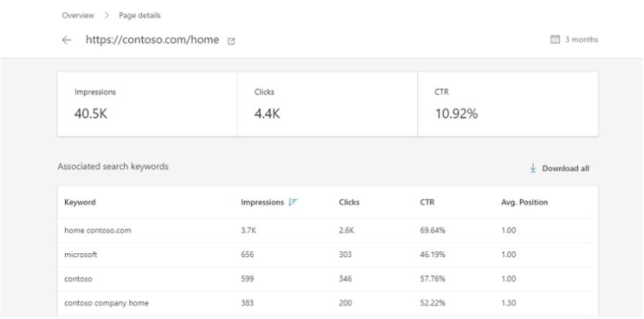
Task: Open the 3 months date range selector
Action: pos(574,40)
